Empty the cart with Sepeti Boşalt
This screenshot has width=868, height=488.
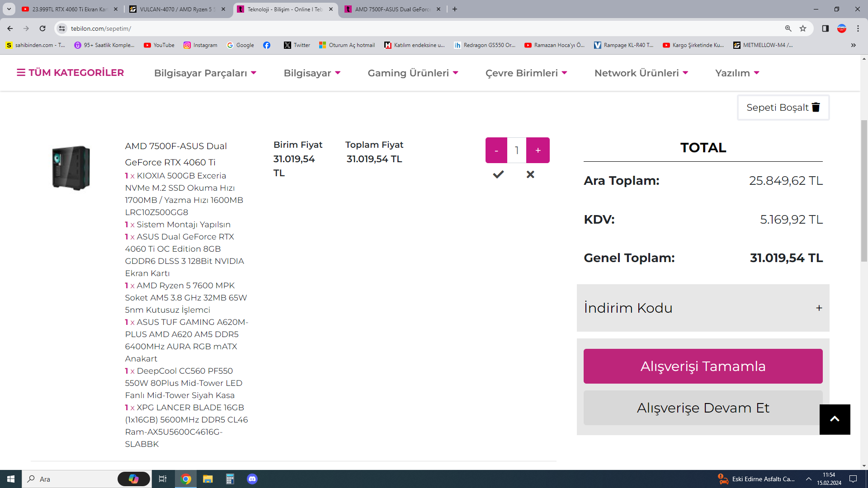pyautogui.click(x=783, y=108)
